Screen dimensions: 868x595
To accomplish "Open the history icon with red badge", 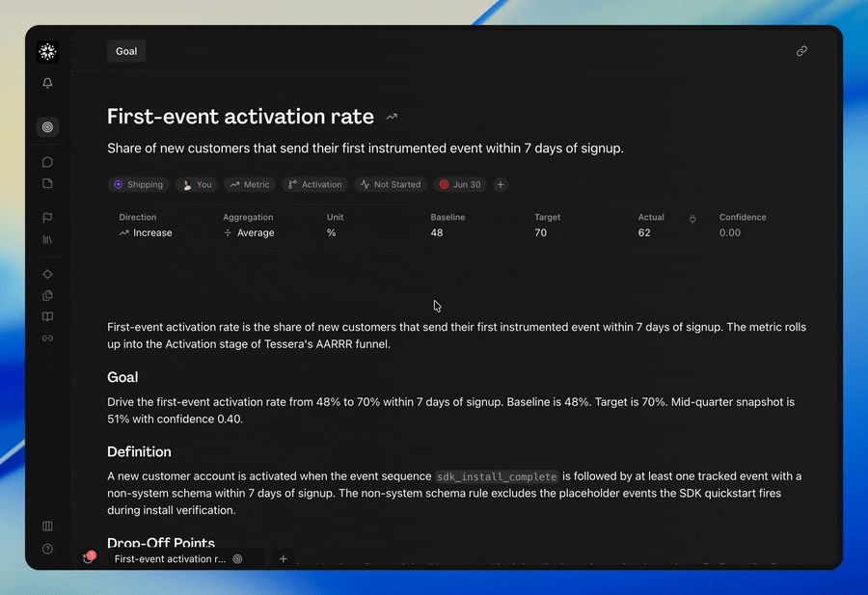I will tap(88, 558).
